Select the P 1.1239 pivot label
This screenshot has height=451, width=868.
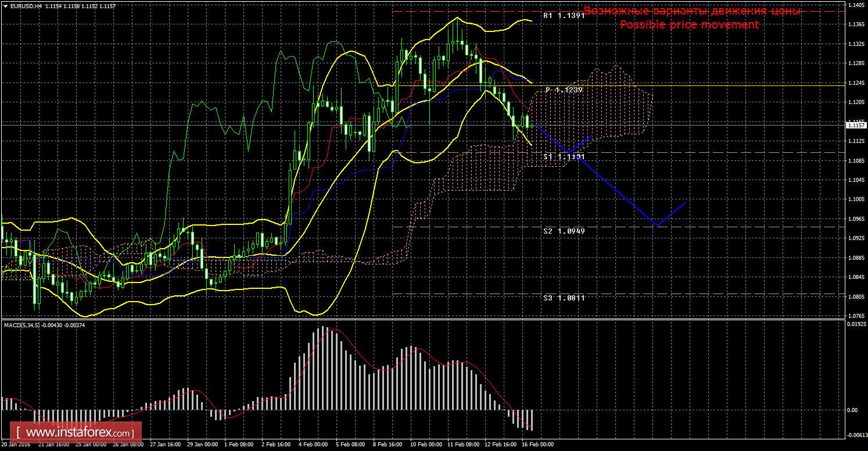click(564, 90)
